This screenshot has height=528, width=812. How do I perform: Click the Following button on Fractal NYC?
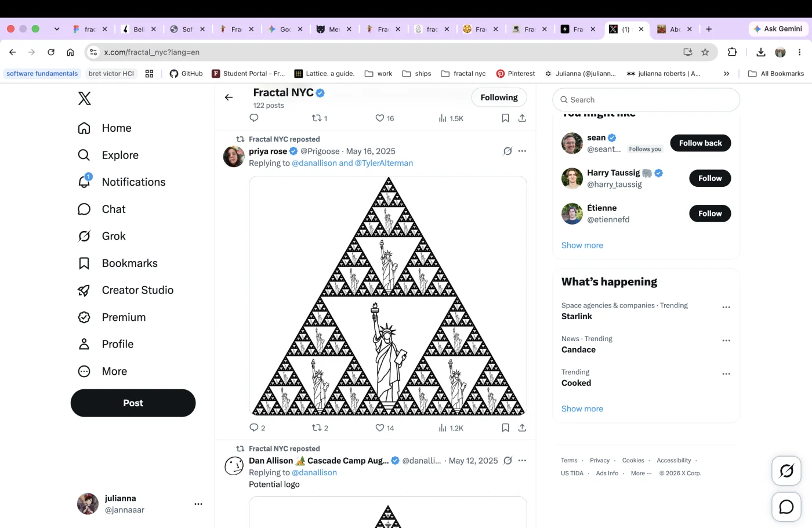tap(499, 97)
